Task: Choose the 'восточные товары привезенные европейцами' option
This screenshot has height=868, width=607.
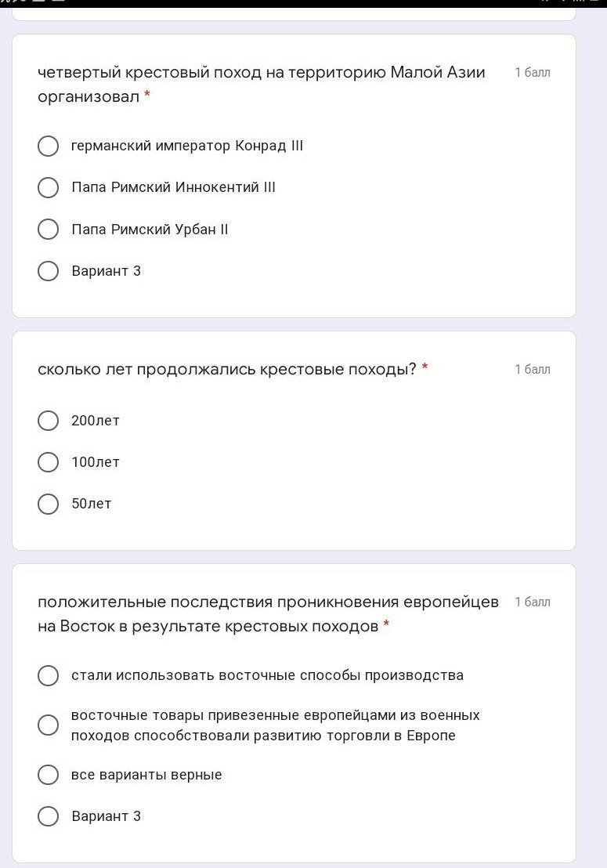Action: click(x=48, y=725)
